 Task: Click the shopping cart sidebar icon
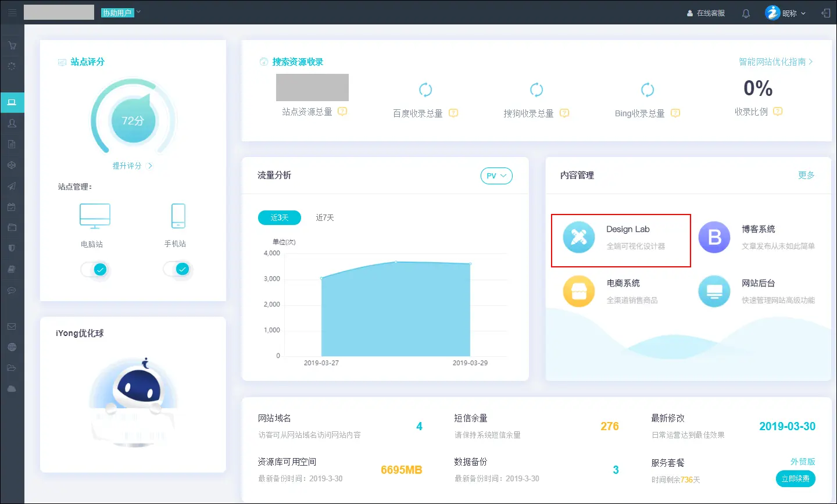(12, 45)
